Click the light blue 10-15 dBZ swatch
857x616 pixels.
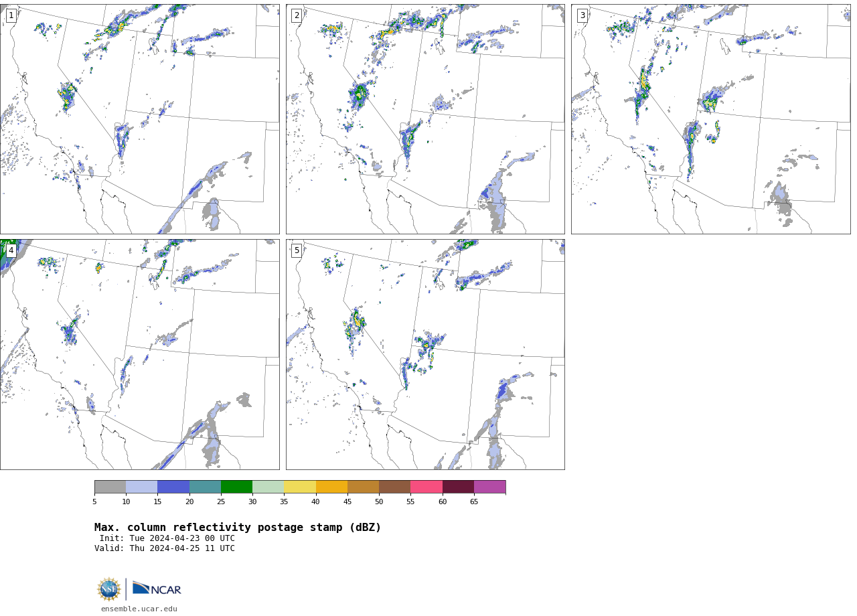[x=142, y=487]
